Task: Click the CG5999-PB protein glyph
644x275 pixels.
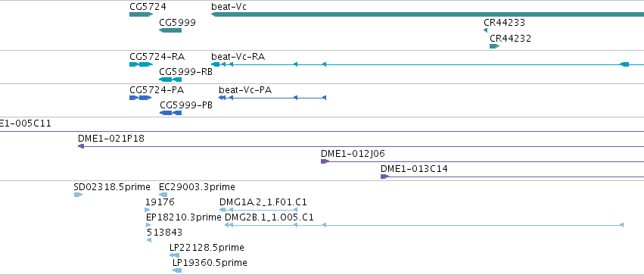Action: tap(170, 113)
